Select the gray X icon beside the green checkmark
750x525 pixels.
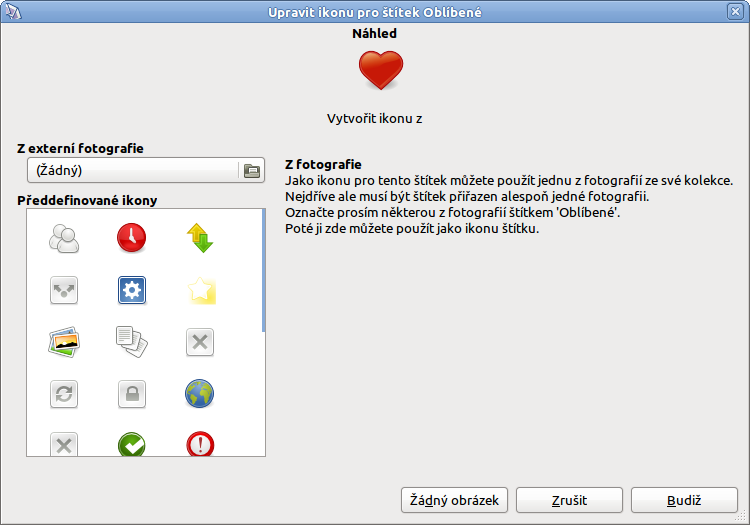(64, 444)
